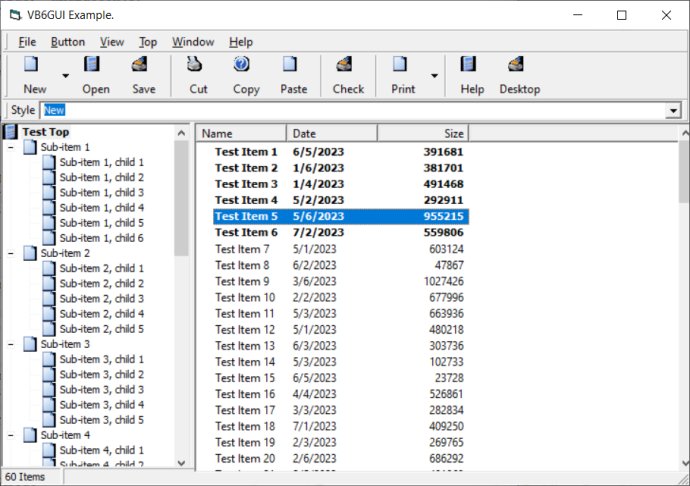Viewport: 690px width, 486px height.
Task: Click the Open toolbar icon
Action: (92, 64)
